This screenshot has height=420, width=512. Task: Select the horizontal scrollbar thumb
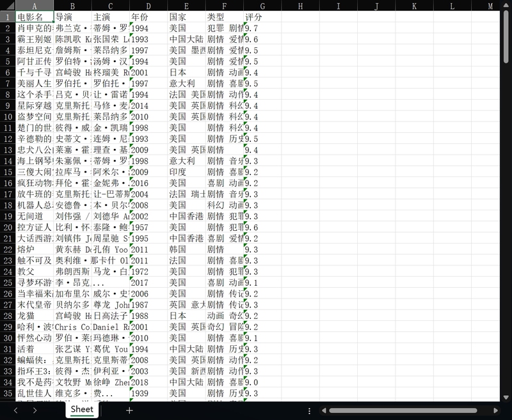click(x=403, y=410)
